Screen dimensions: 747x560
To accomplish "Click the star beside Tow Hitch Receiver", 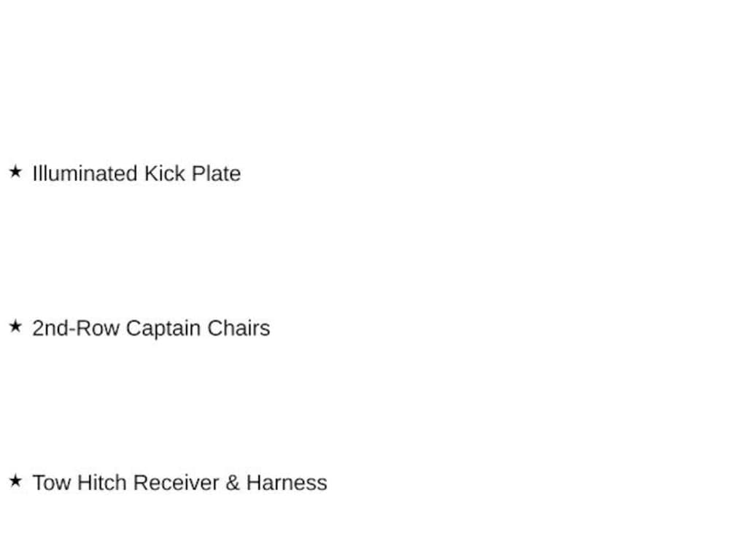I will click(x=15, y=481).
